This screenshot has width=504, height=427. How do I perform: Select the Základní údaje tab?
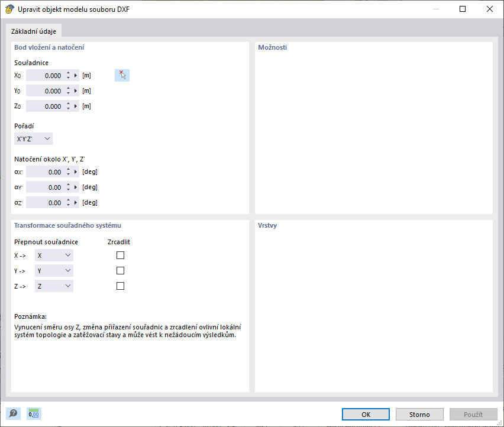click(33, 30)
